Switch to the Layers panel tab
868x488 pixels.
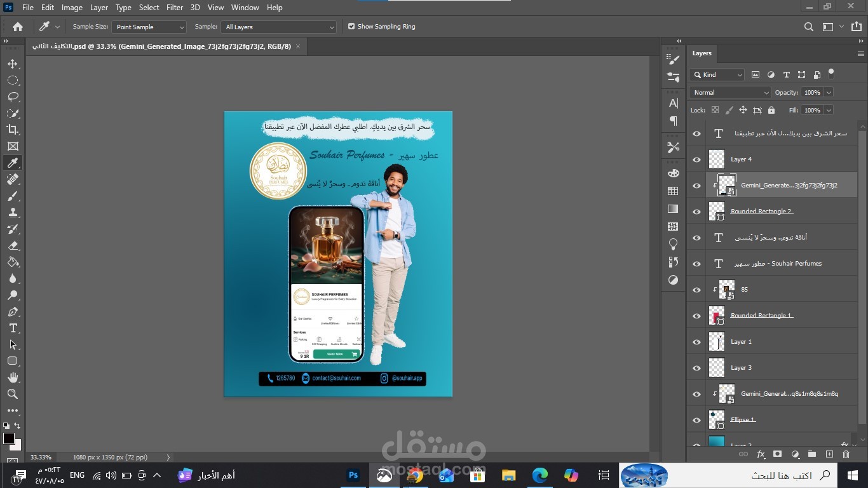tap(702, 53)
